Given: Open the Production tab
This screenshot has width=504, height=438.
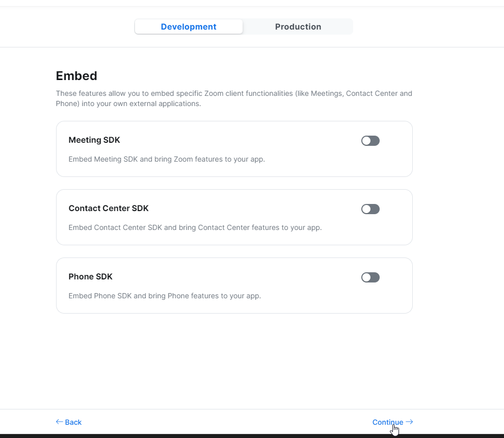Looking at the screenshot, I should coord(298,27).
